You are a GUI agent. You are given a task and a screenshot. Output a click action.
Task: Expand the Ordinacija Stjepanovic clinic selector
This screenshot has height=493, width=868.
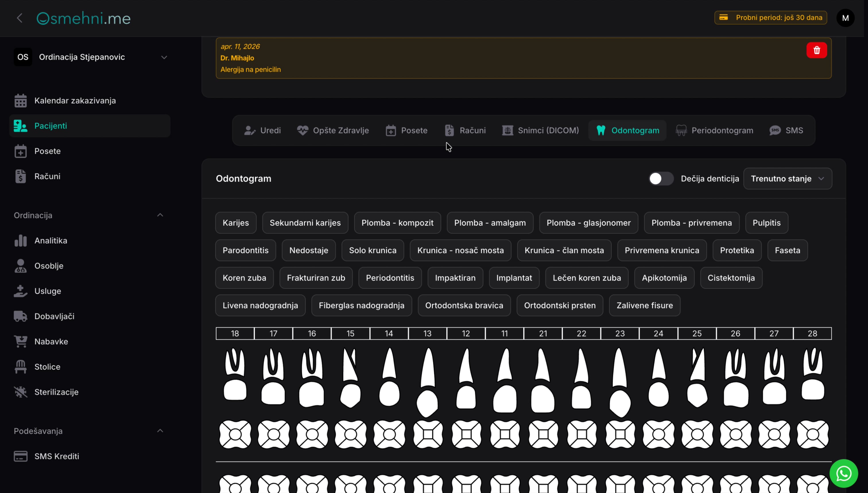pyautogui.click(x=91, y=57)
